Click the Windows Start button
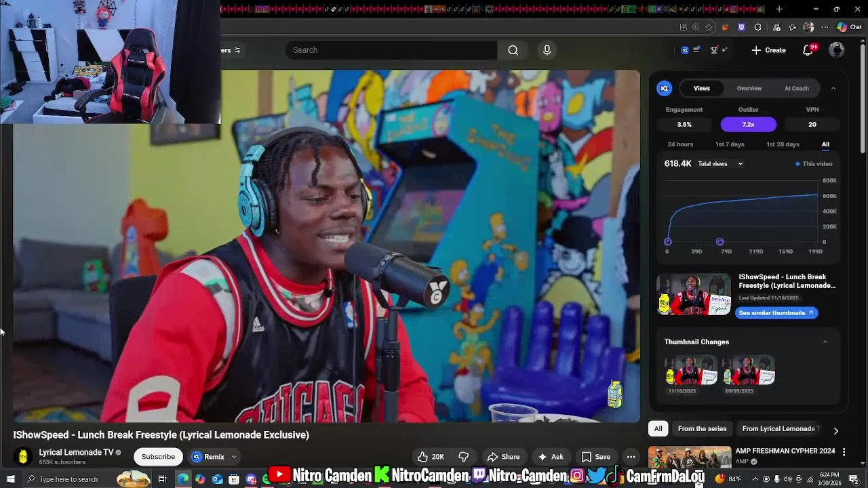The width and height of the screenshot is (868, 488). coord(10,479)
